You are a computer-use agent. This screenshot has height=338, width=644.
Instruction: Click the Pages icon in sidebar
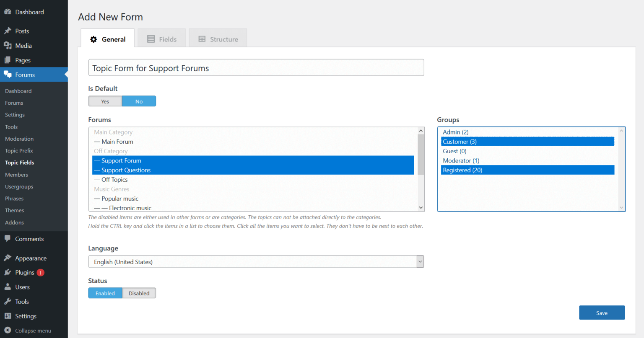tap(8, 60)
